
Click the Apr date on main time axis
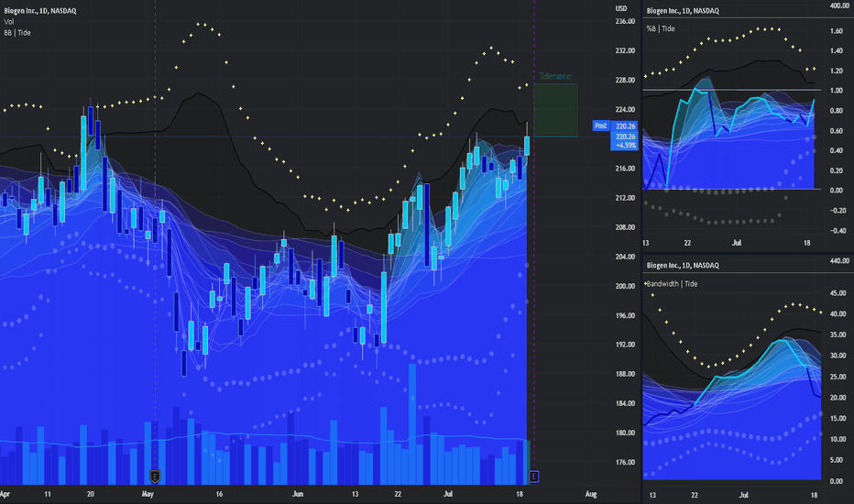pyautogui.click(x=5, y=494)
